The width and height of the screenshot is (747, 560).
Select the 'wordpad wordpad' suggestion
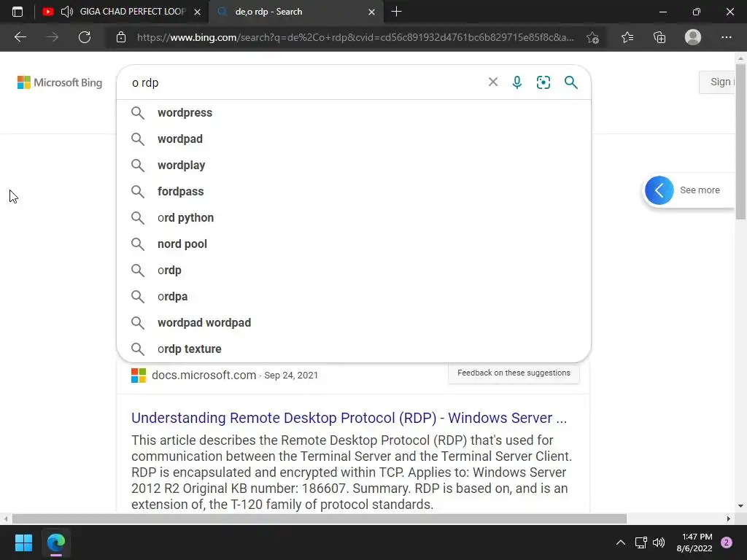point(354,322)
